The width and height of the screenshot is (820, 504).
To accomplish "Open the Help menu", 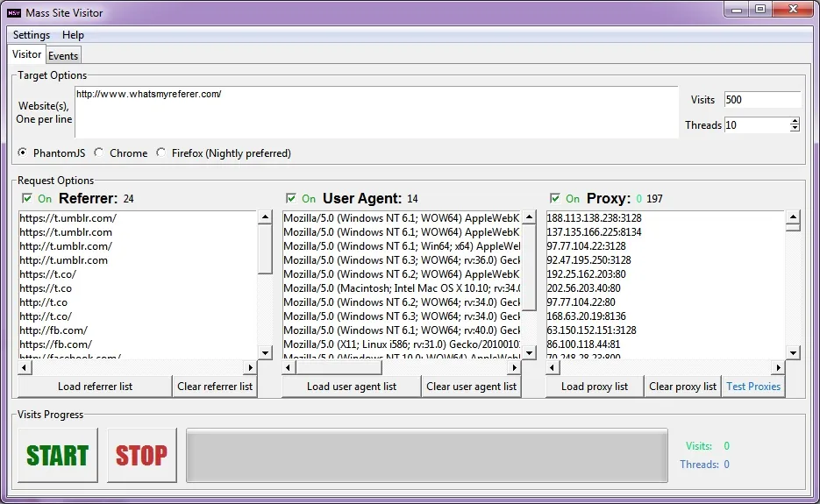I will pyautogui.click(x=74, y=35).
